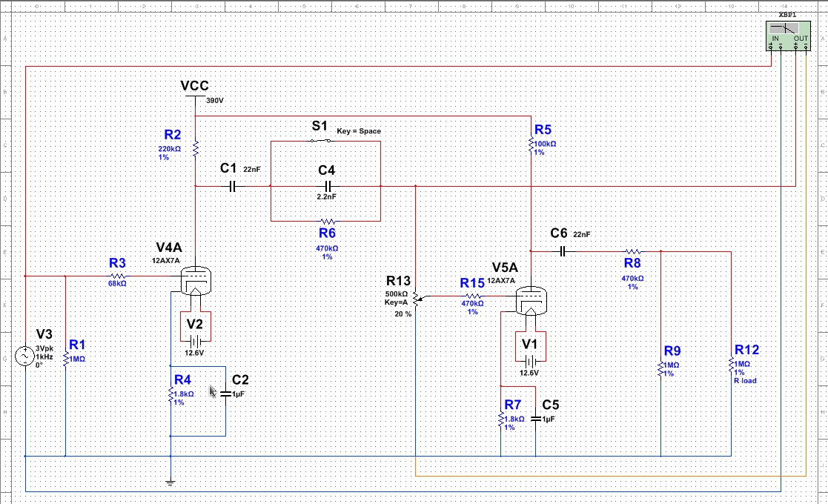
Task: Click capacitor C6 symbol
Action: click(x=563, y=251)
